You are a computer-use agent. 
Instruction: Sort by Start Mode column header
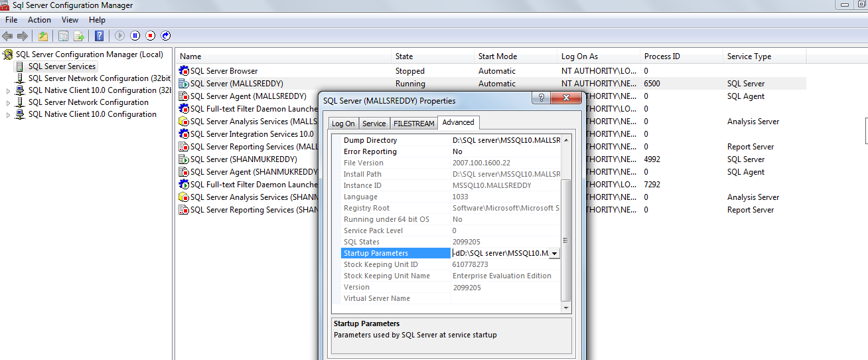tap(516, 56)
